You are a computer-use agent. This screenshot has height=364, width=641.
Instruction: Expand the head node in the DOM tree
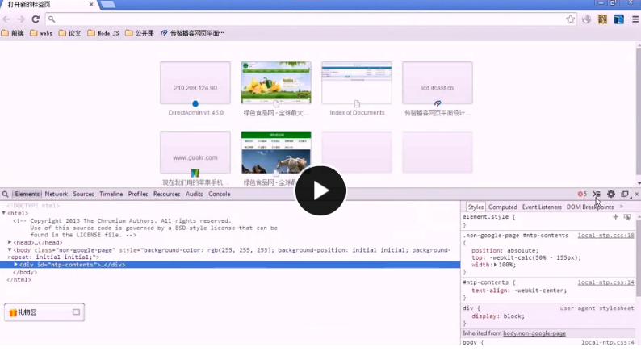coord(10,242)
